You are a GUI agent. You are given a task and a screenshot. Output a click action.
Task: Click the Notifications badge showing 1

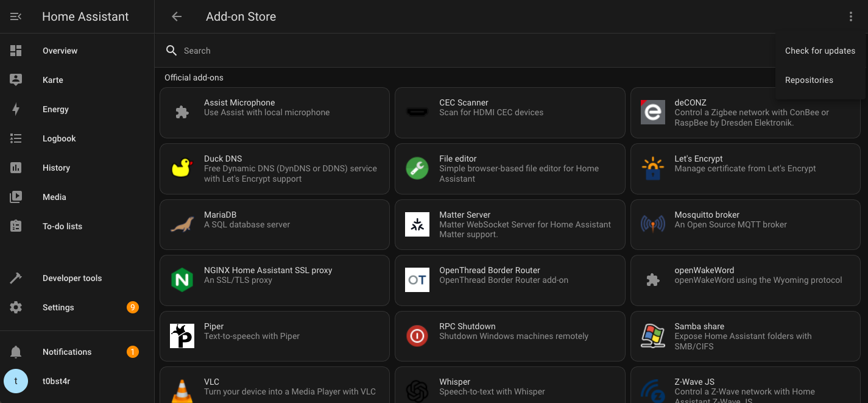[x=133, y=352]
